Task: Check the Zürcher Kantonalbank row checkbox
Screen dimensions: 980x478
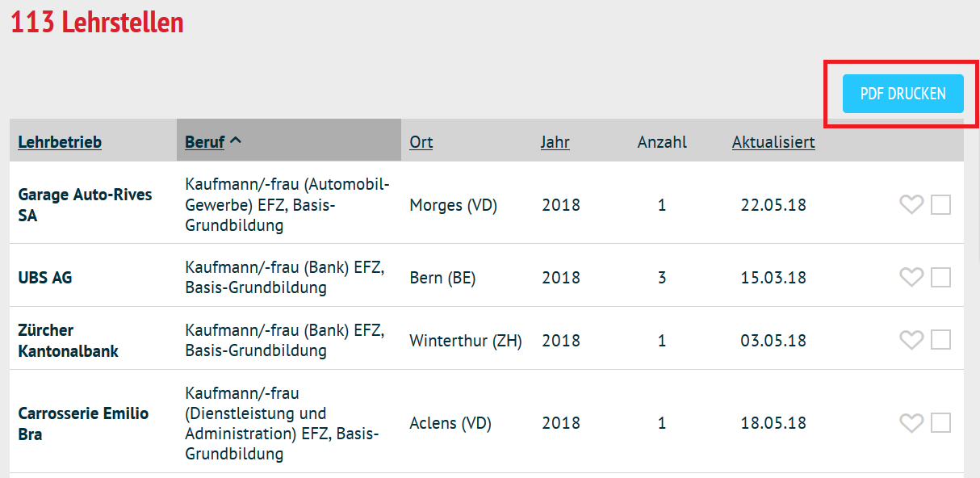Action: [x=940, y=341]
